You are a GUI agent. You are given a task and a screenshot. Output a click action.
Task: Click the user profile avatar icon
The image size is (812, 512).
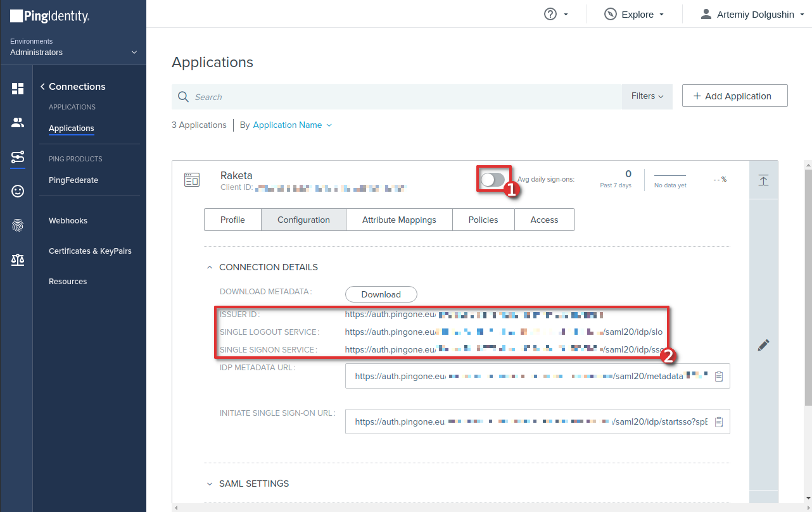(706, 14)
